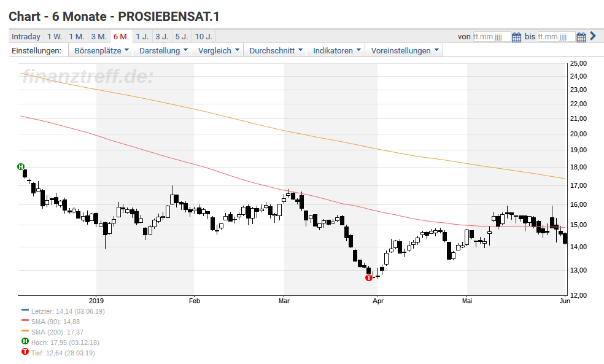The height and width of the screenshot is (364, 604).
Task: Open the Voreinstellungen dropdown
Action: tap(405, 50)
